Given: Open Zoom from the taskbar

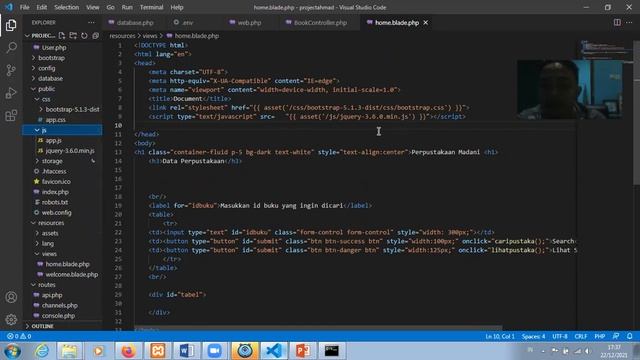Looking at the screenshot, I should [215, 351].
